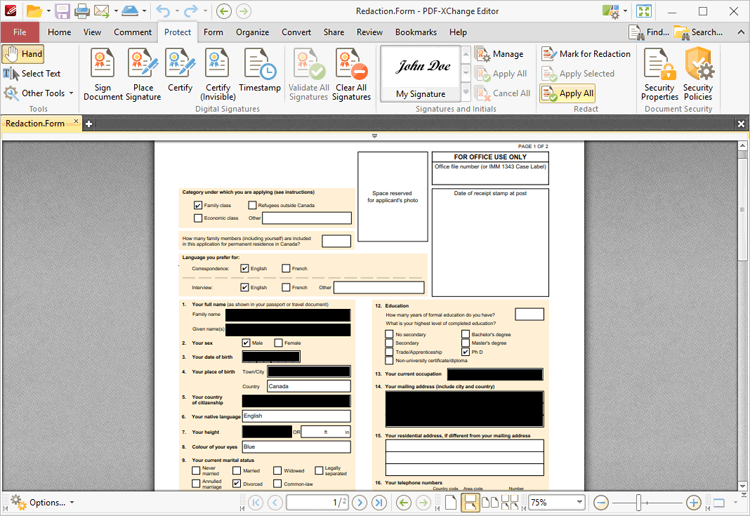This screenshot has width=750, height=516.
Task: Go to previous view using left circle arrow
Action: tap(224, 11)
